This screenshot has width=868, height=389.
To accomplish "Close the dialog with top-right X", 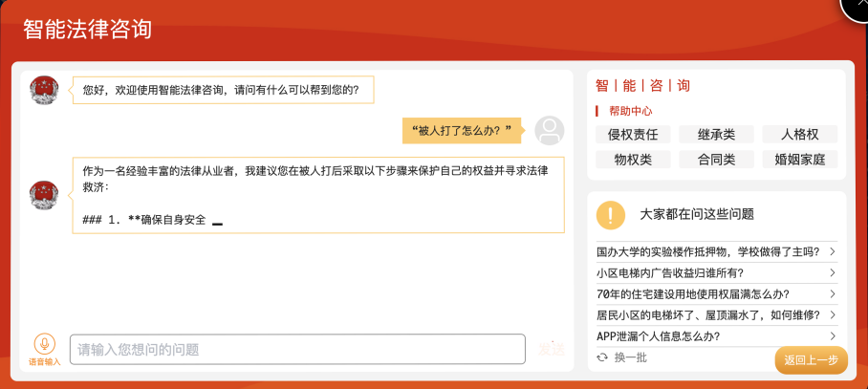I will click(x=857, y=7).
